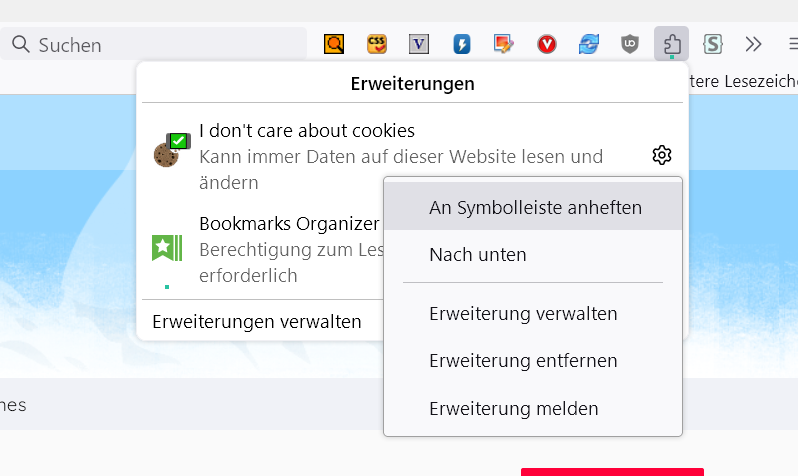Viewport: 798px width, 476px height.
Task: Open the hamburger application menu
Action: coord(791,44)
